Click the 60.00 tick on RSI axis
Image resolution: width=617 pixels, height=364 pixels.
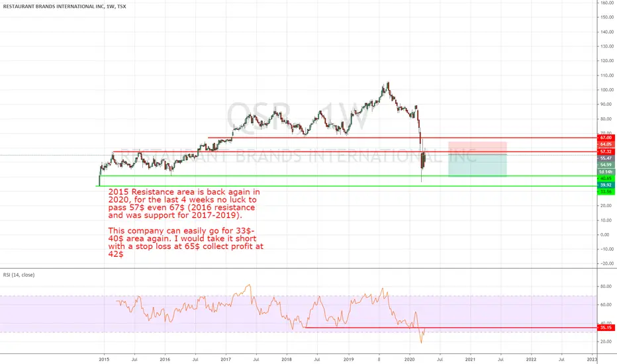[x=607, y=304]
